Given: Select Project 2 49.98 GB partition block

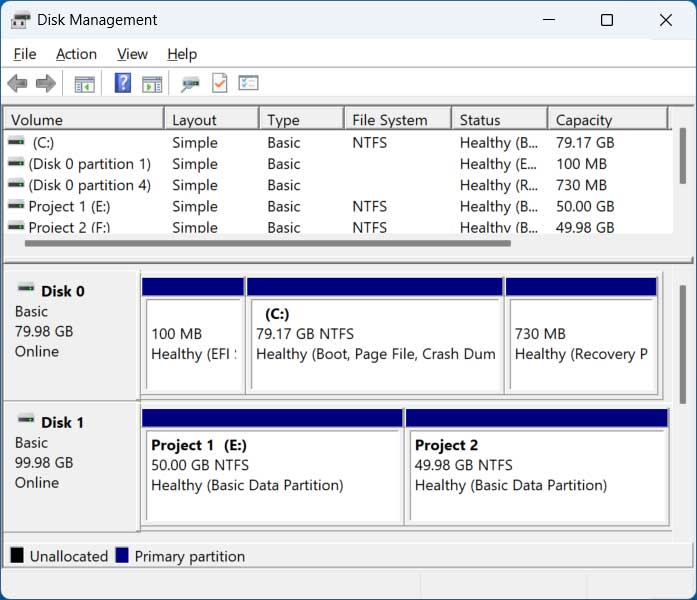Looking at the screenshot, I should [537, 467].
